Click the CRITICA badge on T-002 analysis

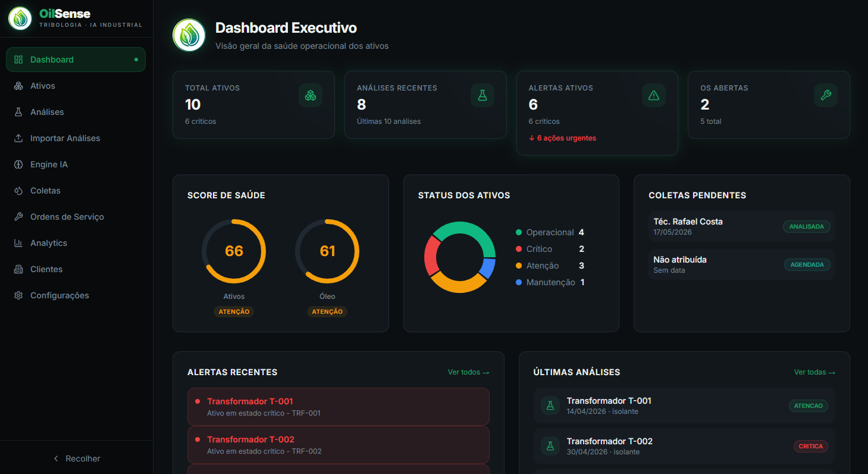[810, 446]
